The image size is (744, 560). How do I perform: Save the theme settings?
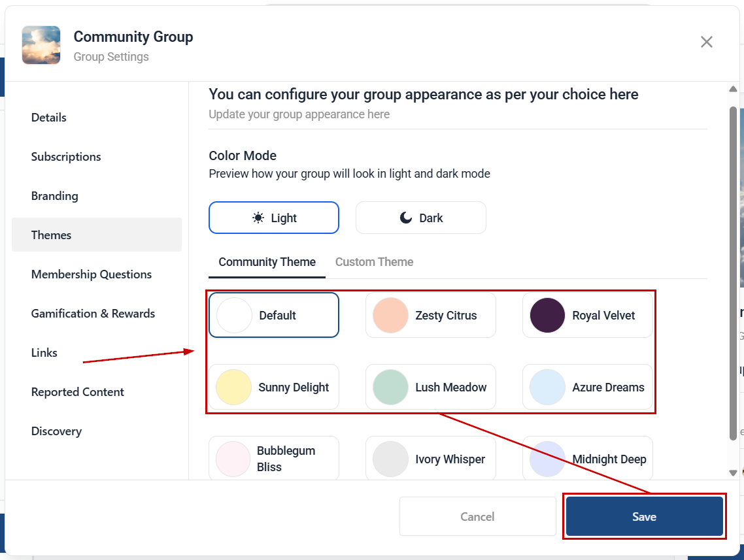point(645,516)
